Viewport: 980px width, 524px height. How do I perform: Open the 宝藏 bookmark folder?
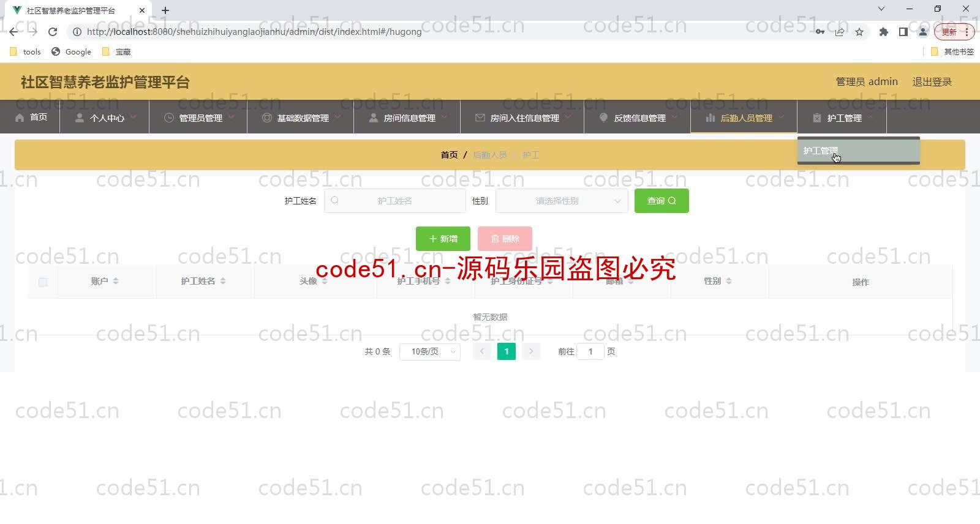click(x=116, y=52)
